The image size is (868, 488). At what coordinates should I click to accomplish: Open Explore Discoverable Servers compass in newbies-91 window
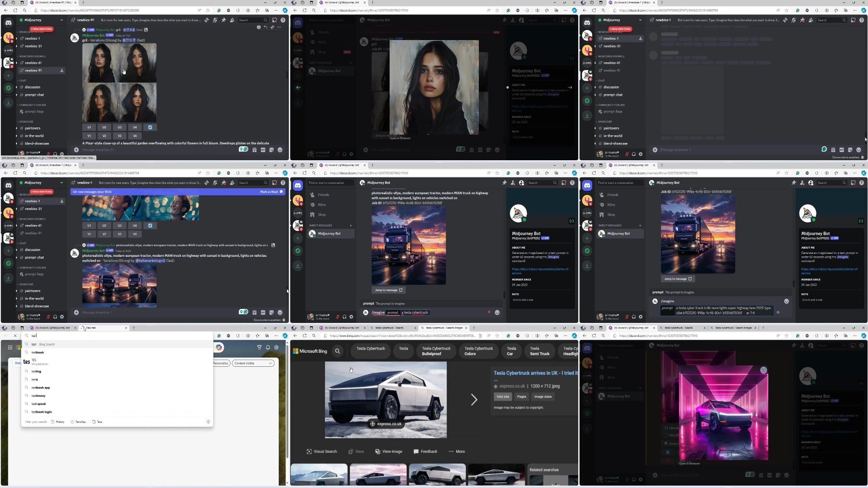pos(8,88)
